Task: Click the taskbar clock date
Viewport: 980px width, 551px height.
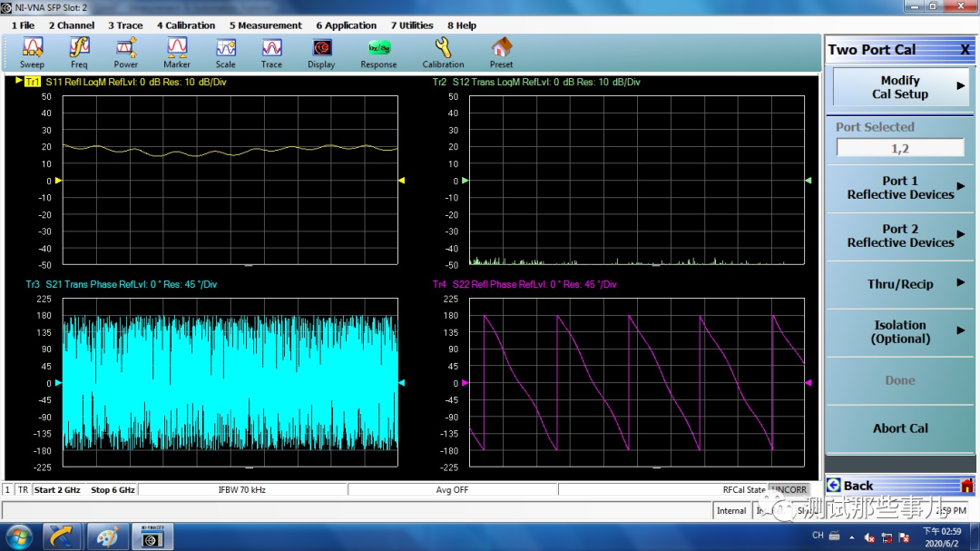Action: point(942,544)
